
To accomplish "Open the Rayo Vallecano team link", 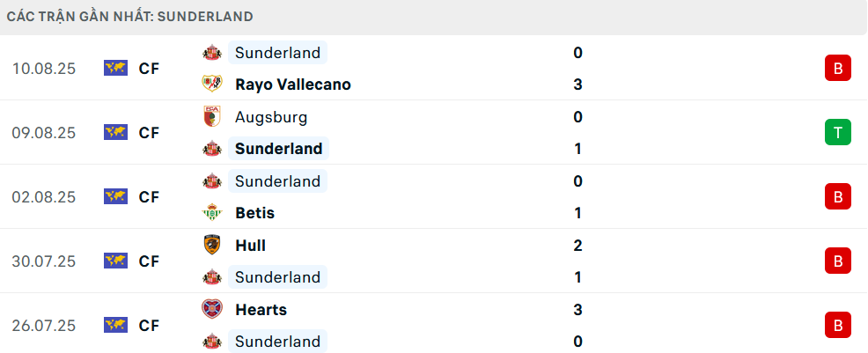I will click(x=293, y=85).
